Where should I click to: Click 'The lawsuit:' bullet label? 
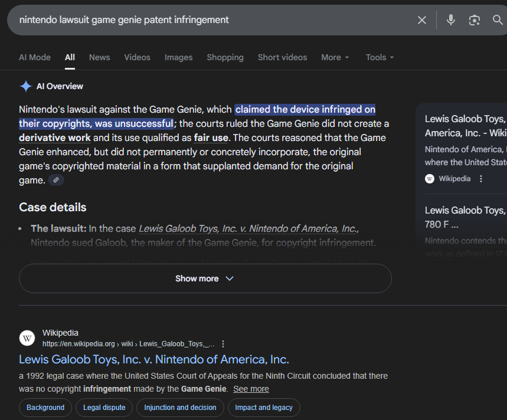58,229
